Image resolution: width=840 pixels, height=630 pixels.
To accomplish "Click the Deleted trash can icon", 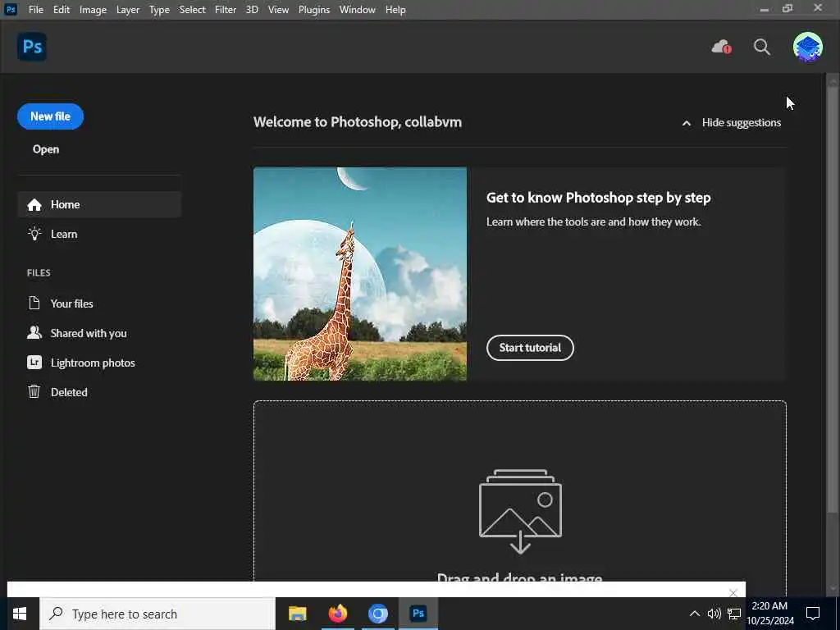I will 34,391.
